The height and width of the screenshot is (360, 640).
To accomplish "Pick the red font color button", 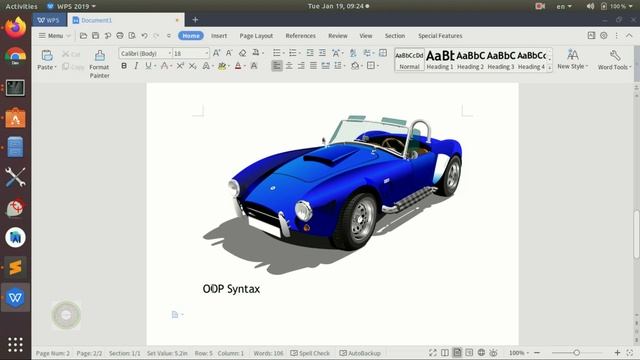I will [238, 66].
